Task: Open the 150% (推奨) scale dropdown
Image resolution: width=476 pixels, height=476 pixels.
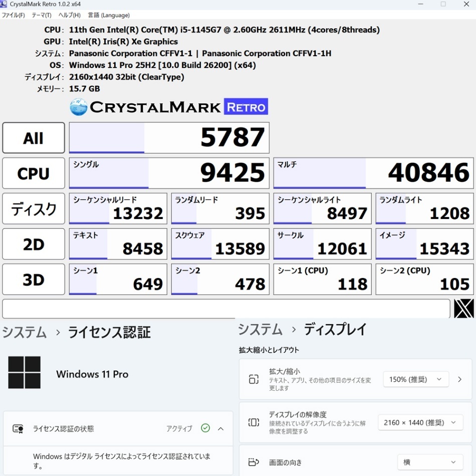Action: (x=416, y=379)
